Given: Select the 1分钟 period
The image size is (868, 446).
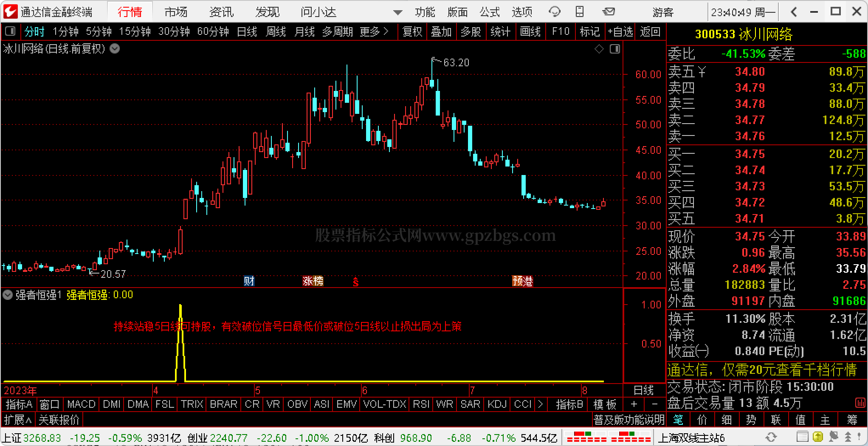Looking at the screenshot, I should tap(65, 31).
